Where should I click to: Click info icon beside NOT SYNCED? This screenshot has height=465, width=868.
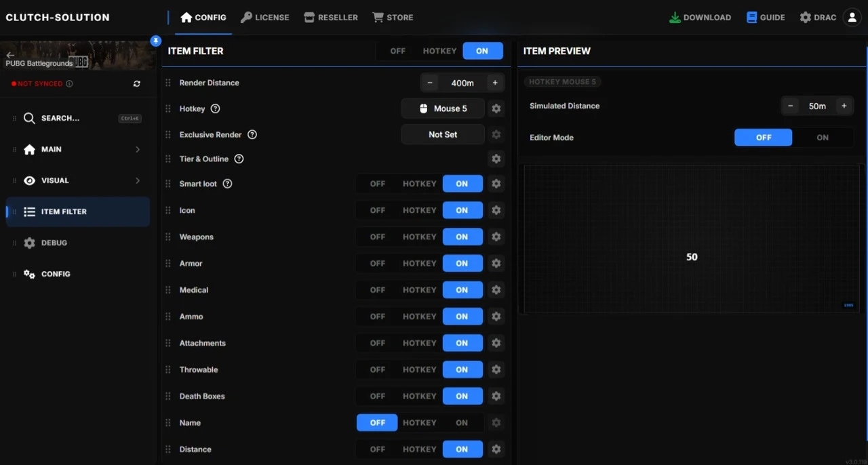click(x=70, y=84)
